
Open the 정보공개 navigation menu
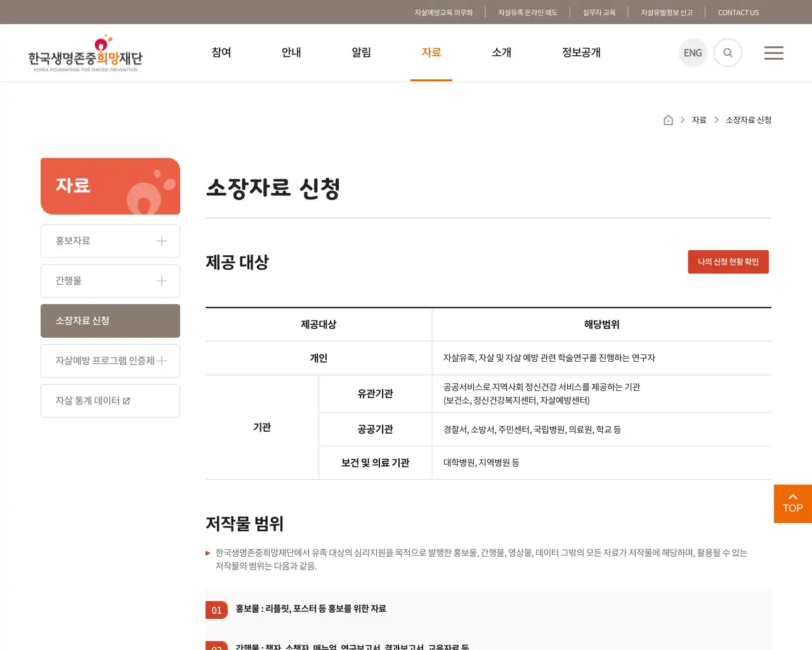click(x=580, y=53)
